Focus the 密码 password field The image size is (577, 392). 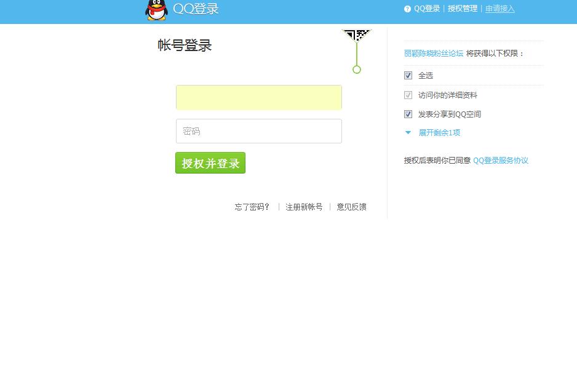click(259, 131)
